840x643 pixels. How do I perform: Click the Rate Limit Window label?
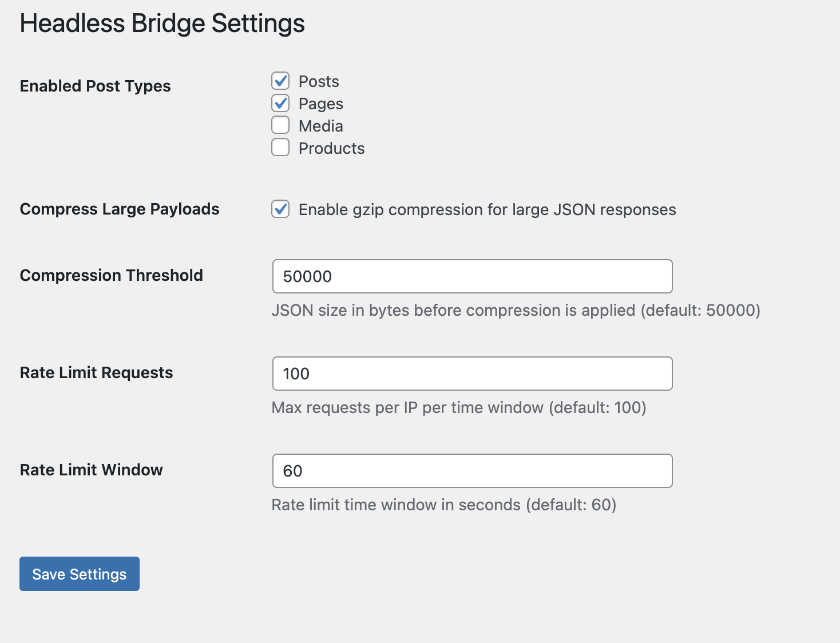tap(91, 470)
